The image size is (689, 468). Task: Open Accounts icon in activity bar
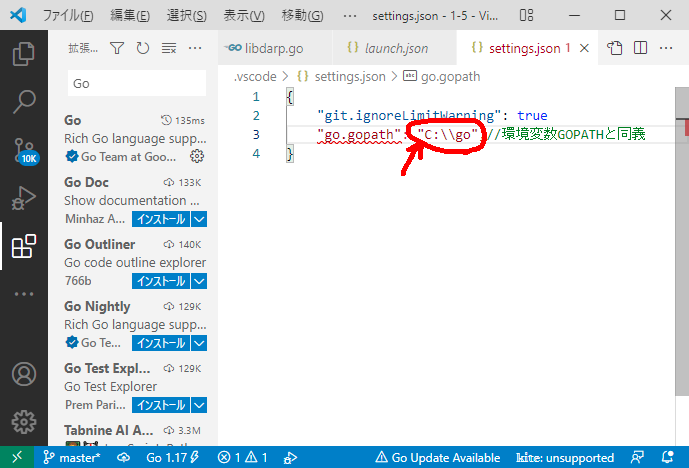(23, 374)
